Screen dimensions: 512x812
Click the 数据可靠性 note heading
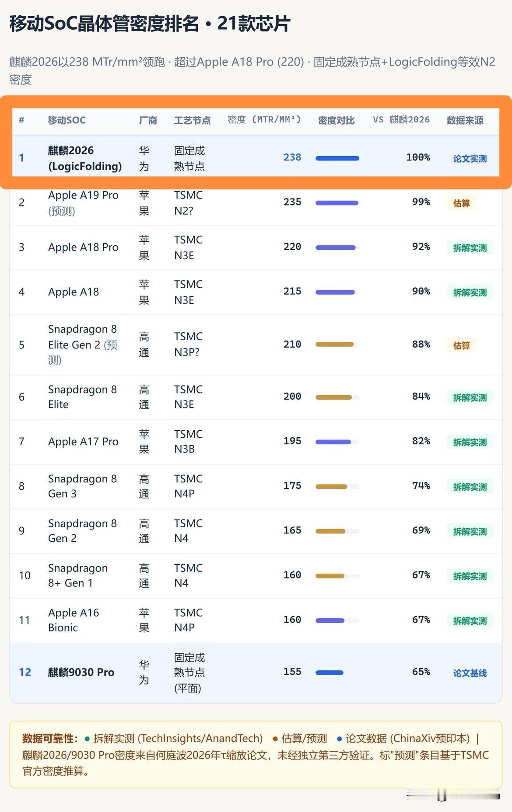[x=50, y=739]
